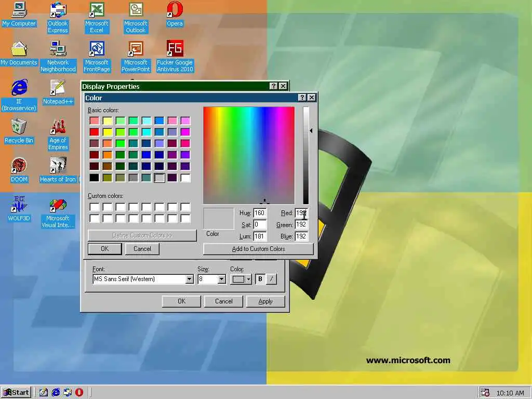Select the IE (Browservice) desktop icon
This screenshot has height=399, width=532.
pyautogui.click(x=19, y=96)
